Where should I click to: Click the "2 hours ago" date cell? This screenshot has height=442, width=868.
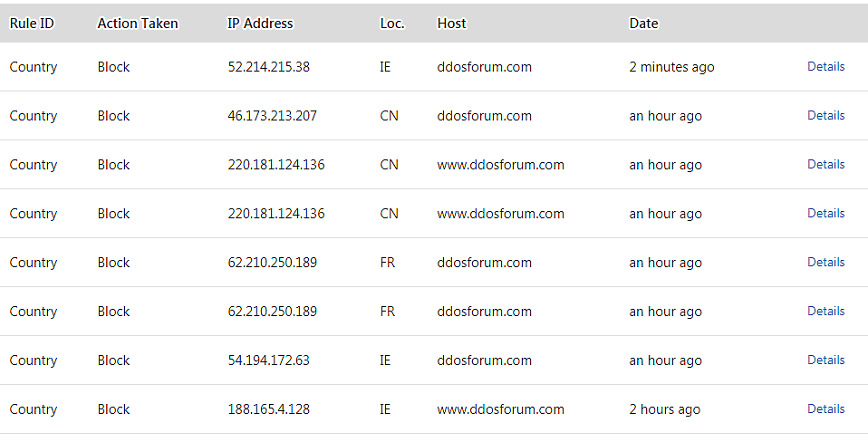[x=664, y=409]
